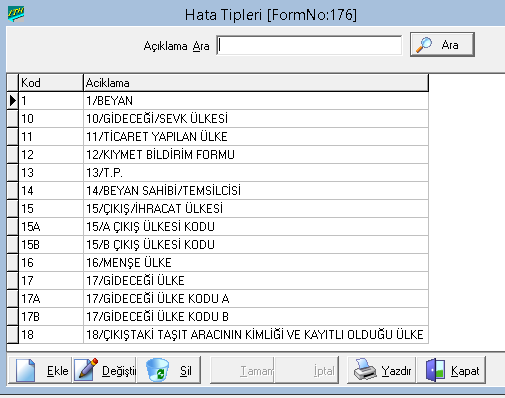Image resolution: width=505 pixels, height=398 pixels.
Task: Click Kod cell with value 15A
Action: click(51, 227)
